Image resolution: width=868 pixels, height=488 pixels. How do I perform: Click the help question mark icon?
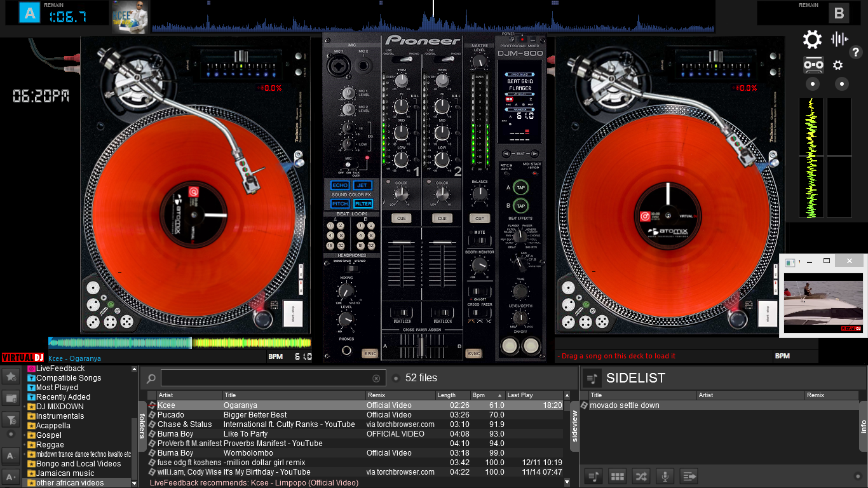pos(856,52)
